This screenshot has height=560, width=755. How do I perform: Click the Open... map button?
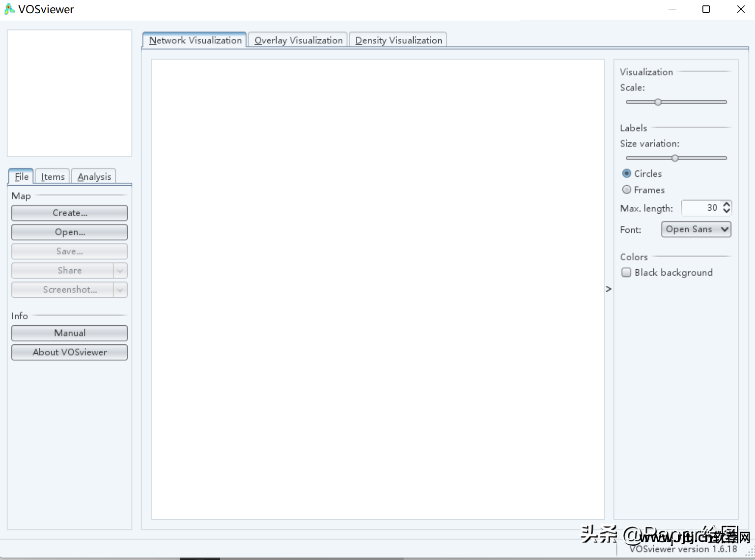tap(70, 232)
